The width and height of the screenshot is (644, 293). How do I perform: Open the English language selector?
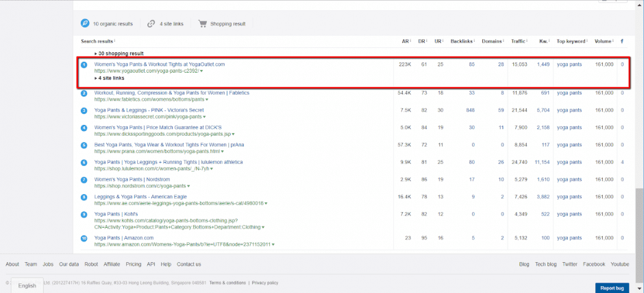click(27, 285)
